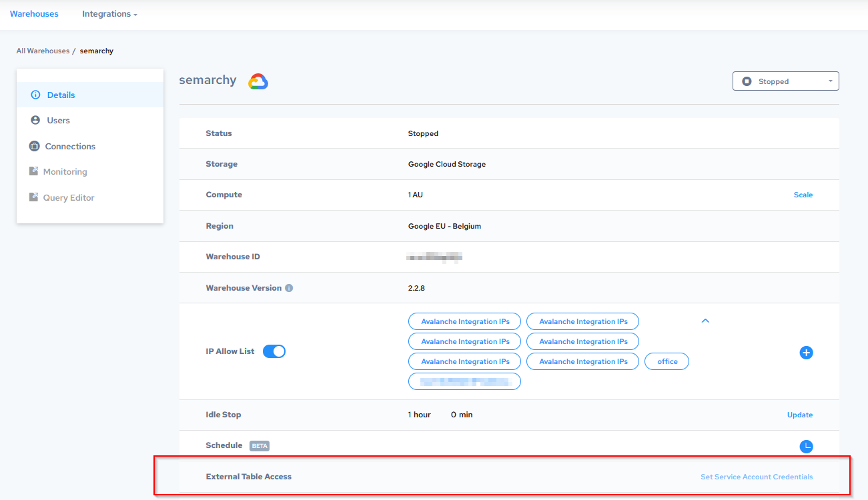Go to the Warehouses tab
The height and width of the screenshot is (500, 868).
click(x=34, y=14)
